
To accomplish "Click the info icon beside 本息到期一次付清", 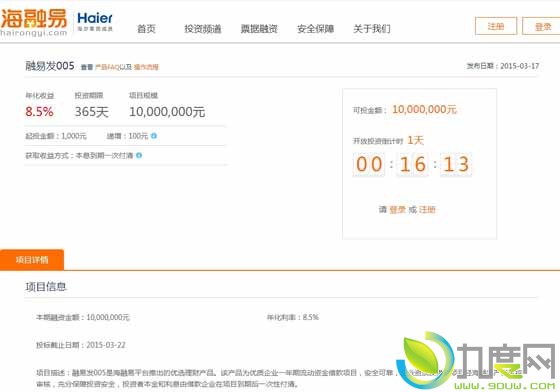I will tap(139, 155).
